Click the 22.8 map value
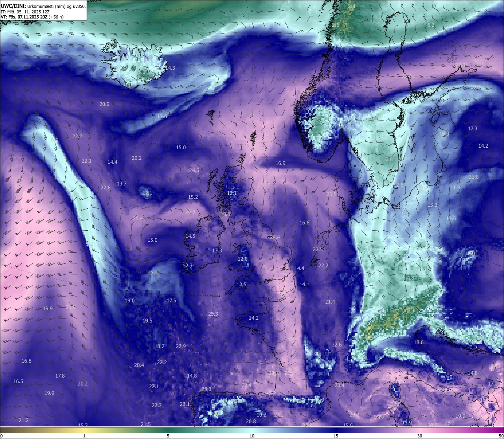 tap(106, 187)
